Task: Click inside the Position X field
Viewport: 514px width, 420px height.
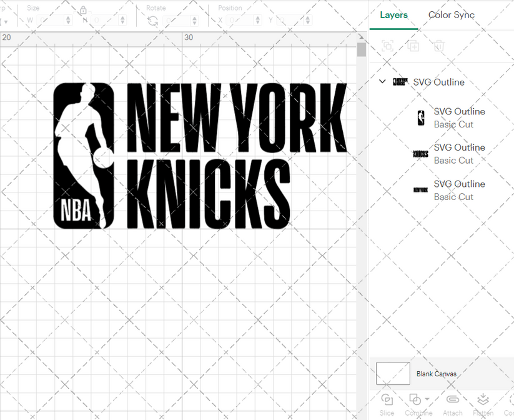Action: (239, 19)
